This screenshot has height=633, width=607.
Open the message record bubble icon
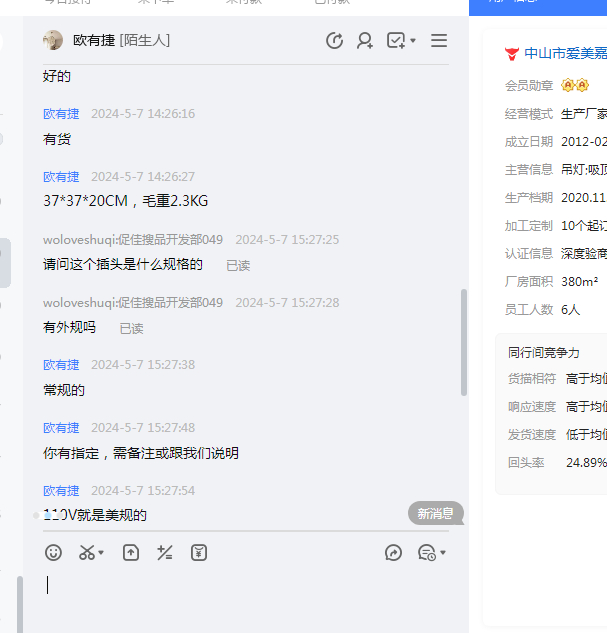tap(427, 553)
